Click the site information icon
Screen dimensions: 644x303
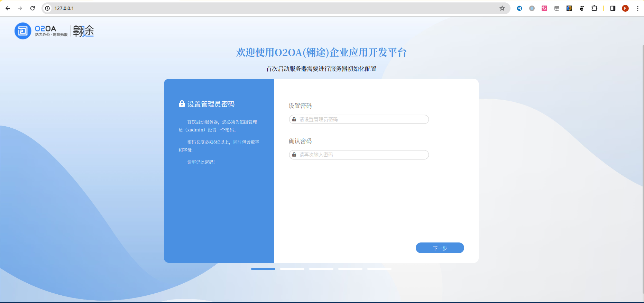[x=48, y=8]
